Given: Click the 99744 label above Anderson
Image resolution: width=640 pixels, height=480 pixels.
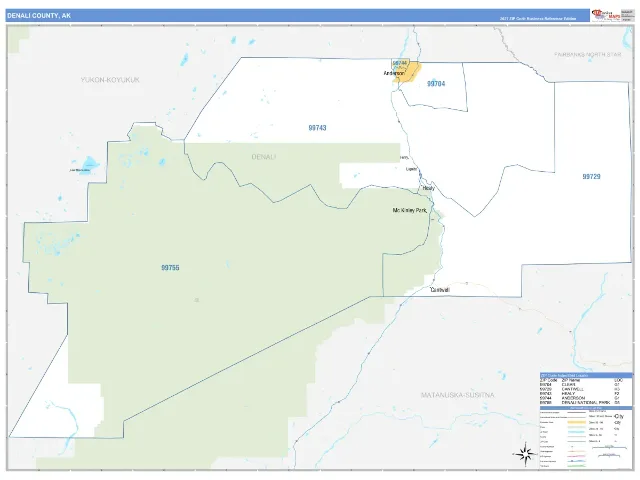Looking at the screenshot, I should pyautogui.click(x=400, y=63).
